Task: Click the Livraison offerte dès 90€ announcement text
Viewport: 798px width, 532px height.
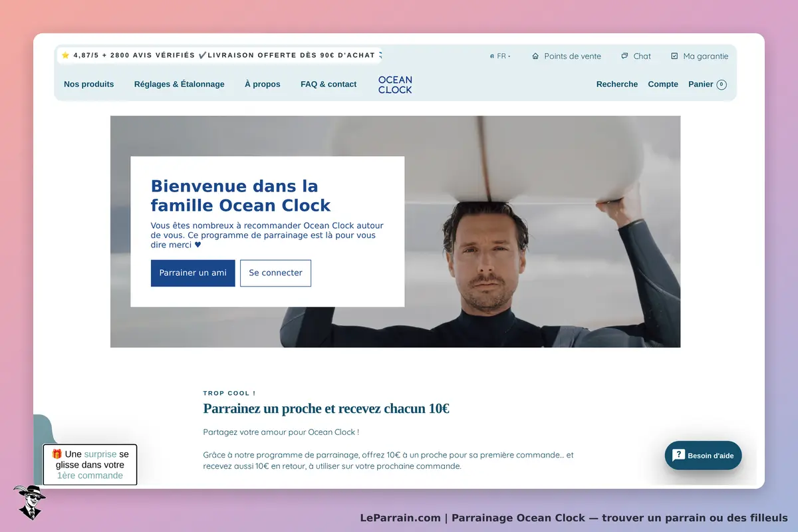Action: [x=291, y=55]
